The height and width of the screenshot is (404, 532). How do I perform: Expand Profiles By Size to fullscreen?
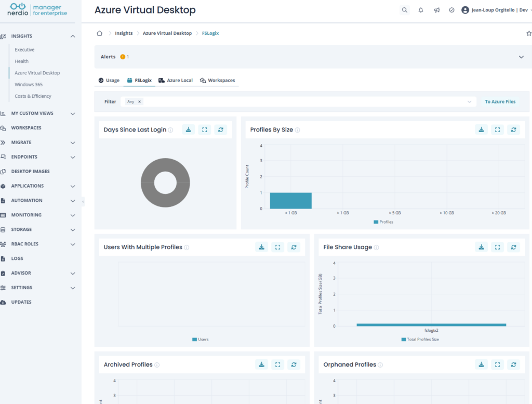click(x=497, y=129)
